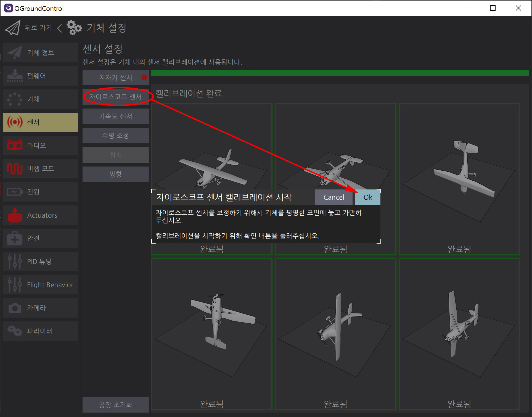Click the 가속도 센서 accelerometer button
Viewport: 532px width, 417px height.
tap(115, 116)
